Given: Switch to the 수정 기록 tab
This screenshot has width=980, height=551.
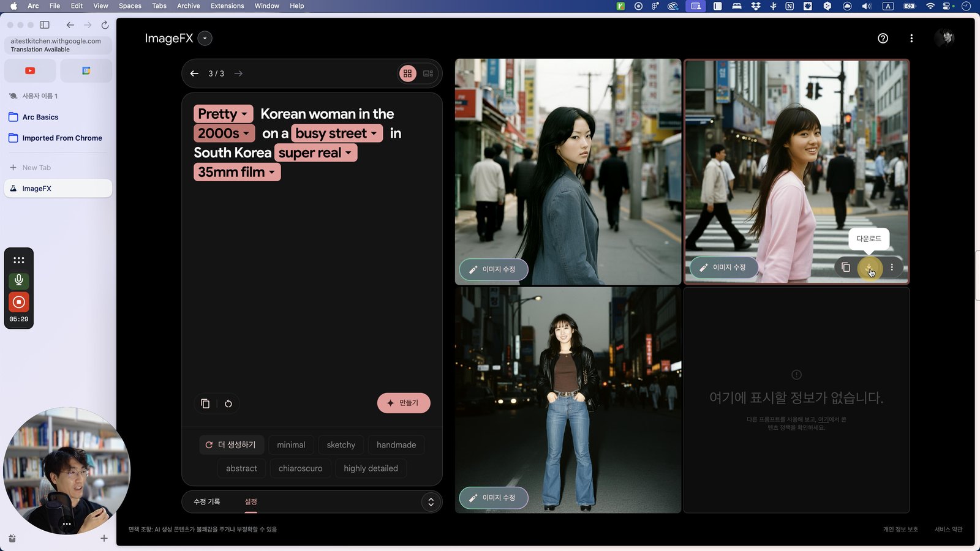Looking at the screenshot, I should coord(207,501).
